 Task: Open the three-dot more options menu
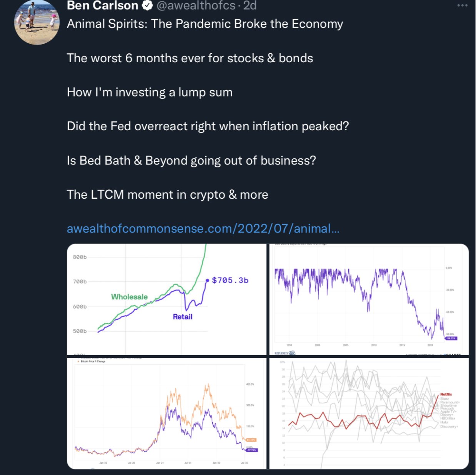tap(462, 5)
